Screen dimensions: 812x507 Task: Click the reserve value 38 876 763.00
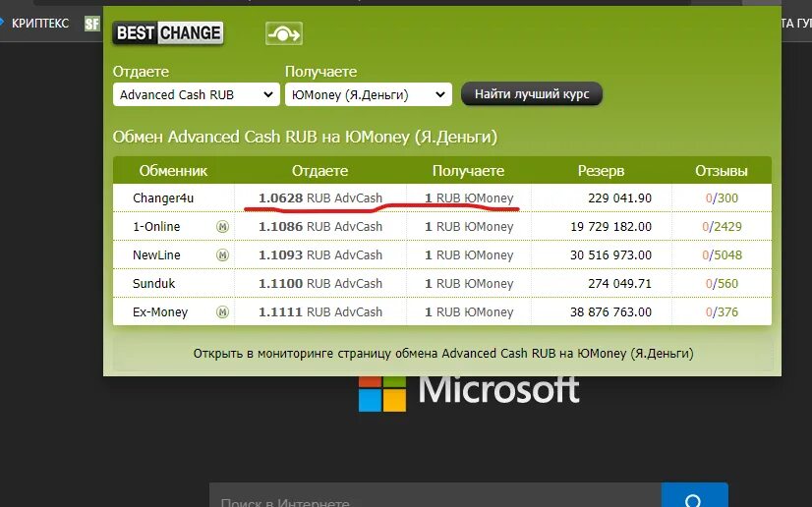[x=611, y=311]
